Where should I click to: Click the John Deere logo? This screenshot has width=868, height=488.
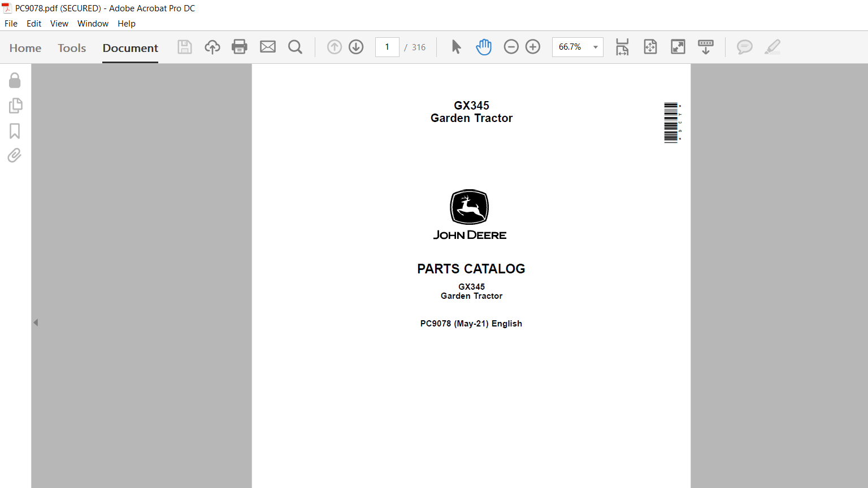click(x=470, y=215)
